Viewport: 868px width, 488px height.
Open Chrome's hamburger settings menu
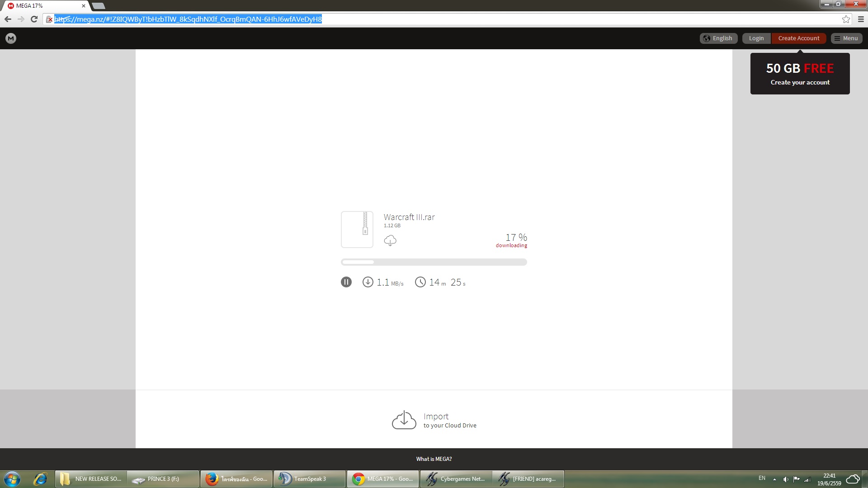pos(861,19)
